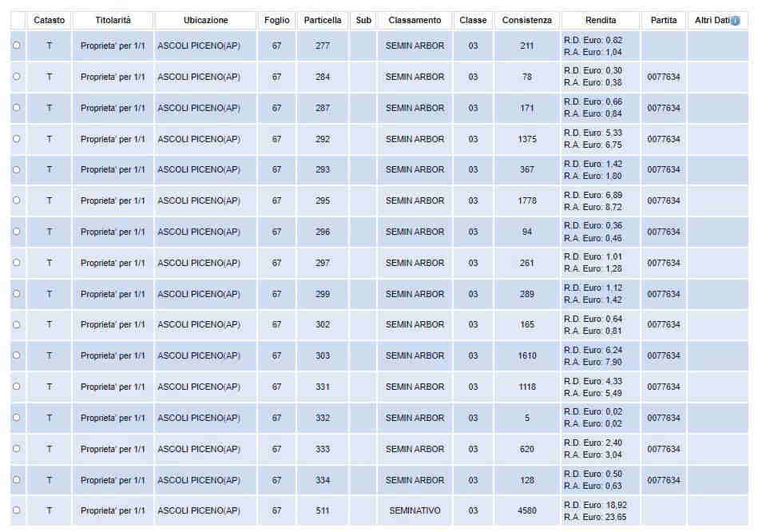
Task: Click the Titolarità column header
Action: tap(113, 21)
